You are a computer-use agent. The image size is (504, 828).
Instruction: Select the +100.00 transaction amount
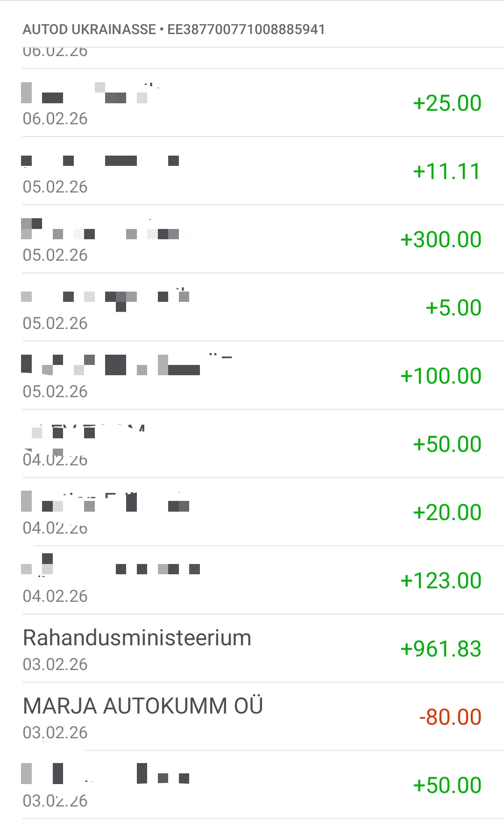click(x=440, y=376)
